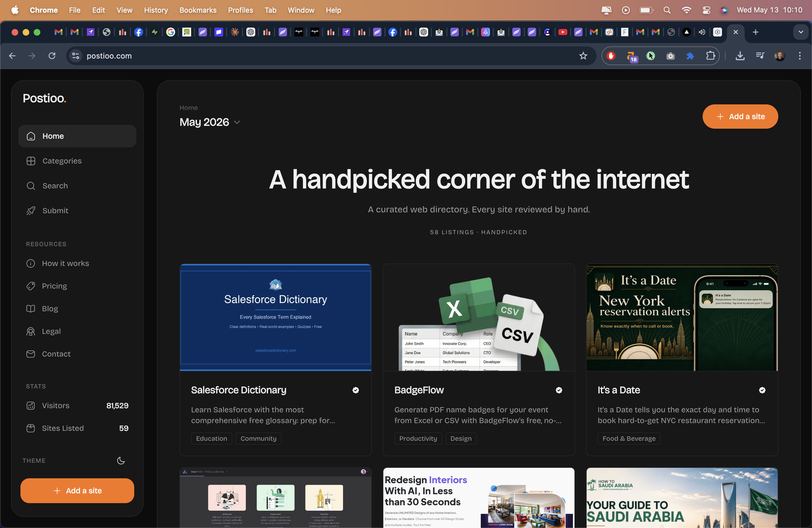812x528 pixels.
Task: Click the verified badge on BadgeFlow
Action: (x=559, y=390)
